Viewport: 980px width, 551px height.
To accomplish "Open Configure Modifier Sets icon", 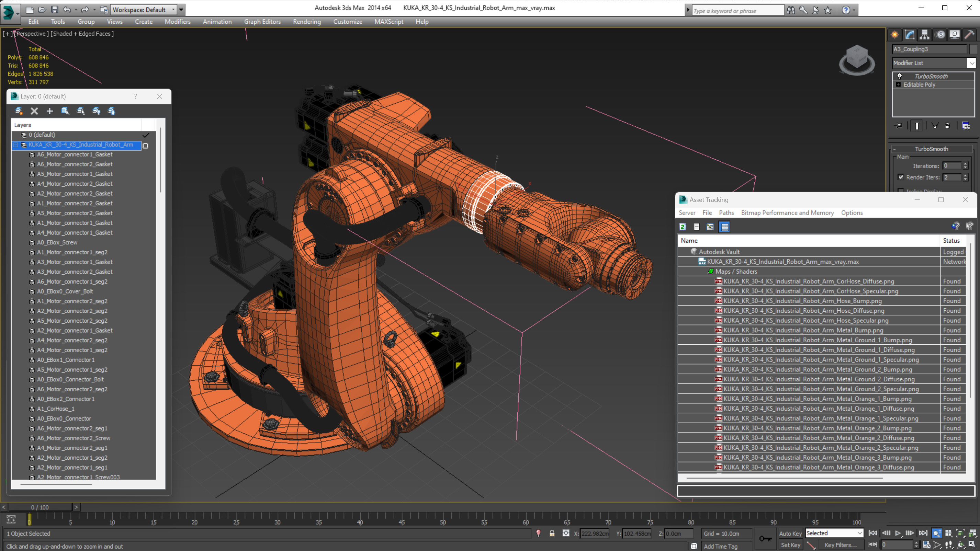I will click(966, 126).
